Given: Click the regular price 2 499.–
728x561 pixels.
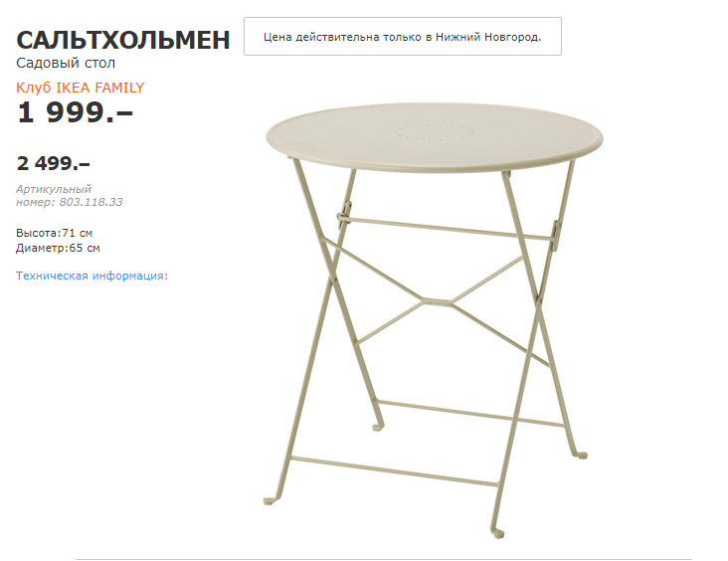Looking at the screenshot, I should (53, 163).
